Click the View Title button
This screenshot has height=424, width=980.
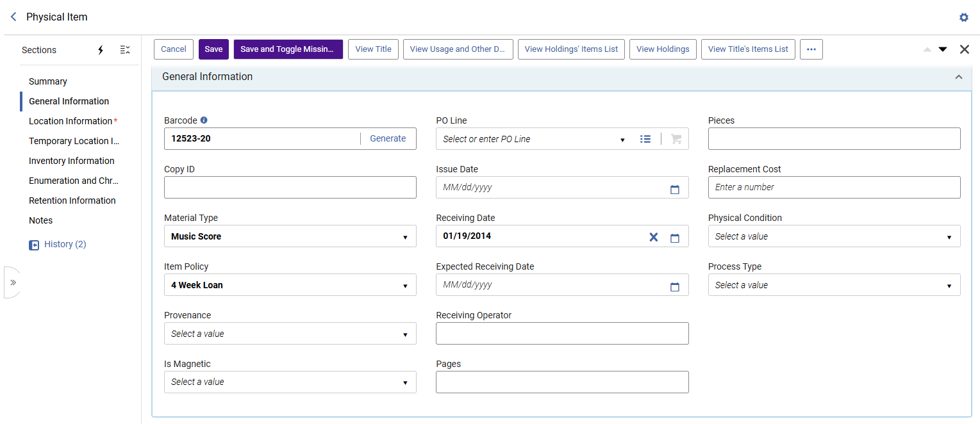(x=374, y=49)
